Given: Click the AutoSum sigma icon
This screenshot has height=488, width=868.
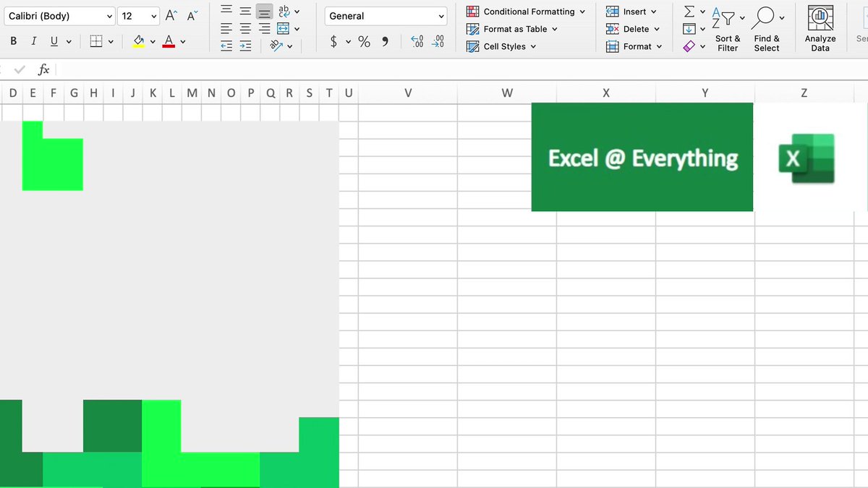Looking at the screenshot, I should [x=689, y=11].
